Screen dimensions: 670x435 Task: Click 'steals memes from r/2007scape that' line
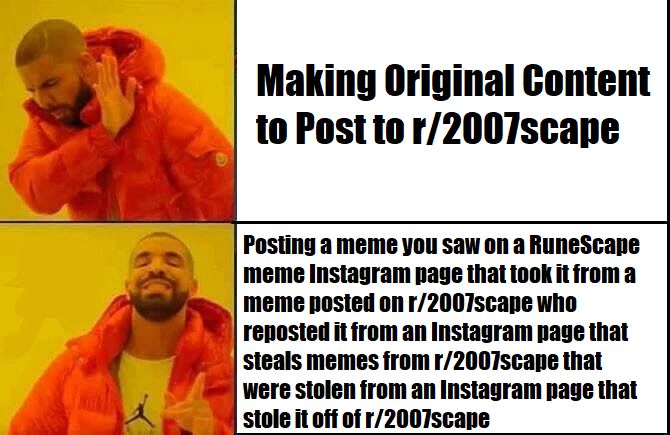click(423, 360)
